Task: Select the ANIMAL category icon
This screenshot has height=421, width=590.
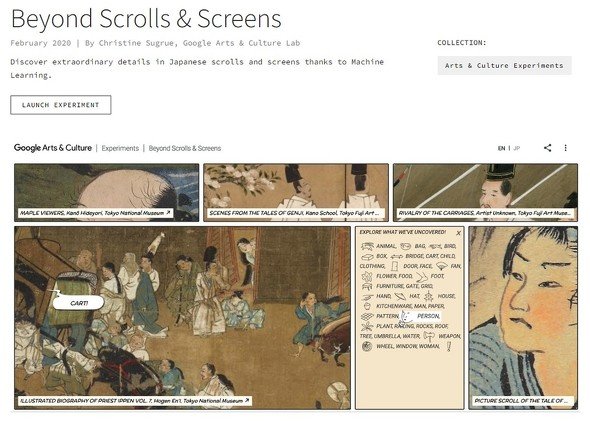Action: 367,246
